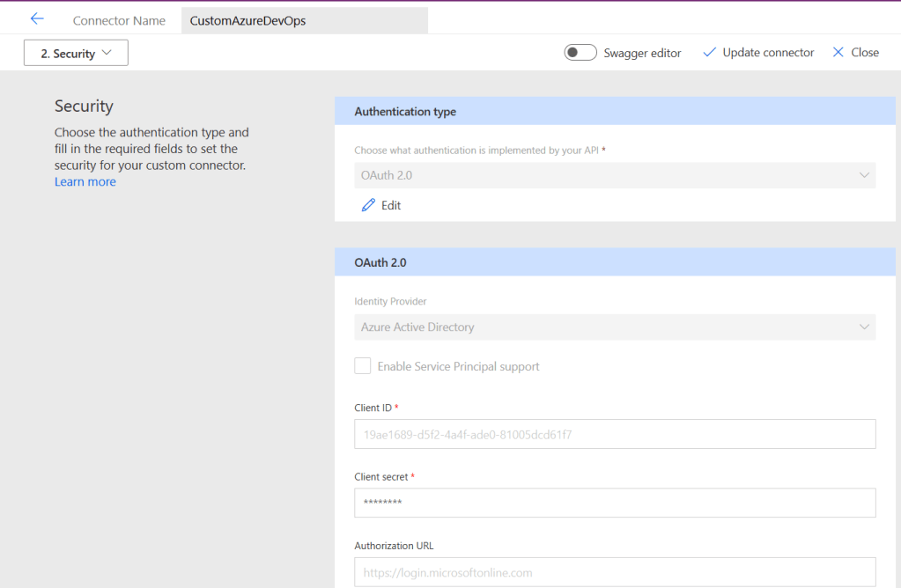Click the Close label in toolbar

(865, 53)
